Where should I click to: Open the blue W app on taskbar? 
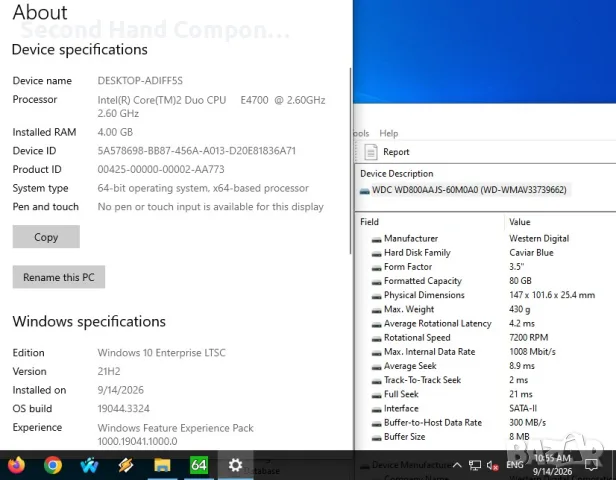click(x=89, y=465)
